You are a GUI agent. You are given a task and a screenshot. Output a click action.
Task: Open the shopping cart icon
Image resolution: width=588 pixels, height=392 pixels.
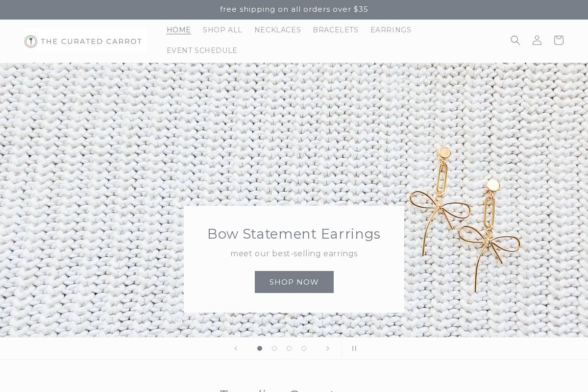tap(558, 40)
